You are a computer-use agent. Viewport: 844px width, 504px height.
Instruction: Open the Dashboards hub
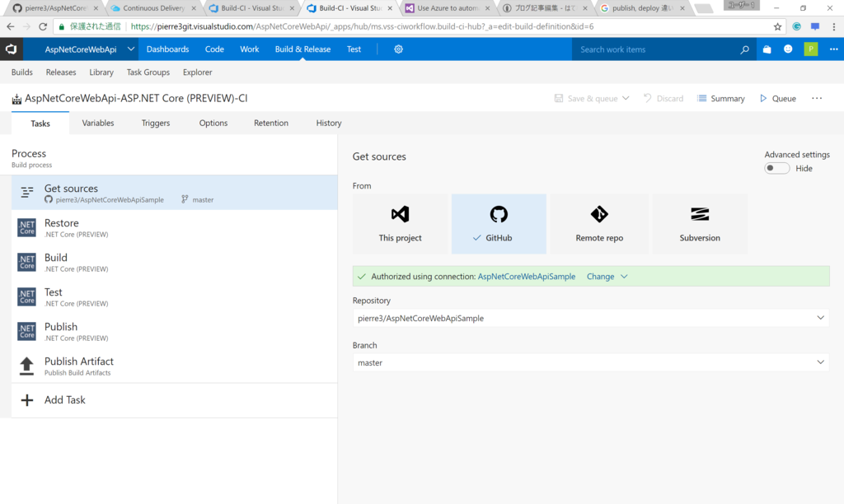point(167,49)
